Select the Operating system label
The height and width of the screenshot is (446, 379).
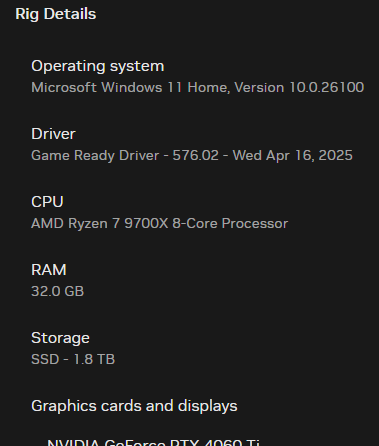[x=98, y=67]
